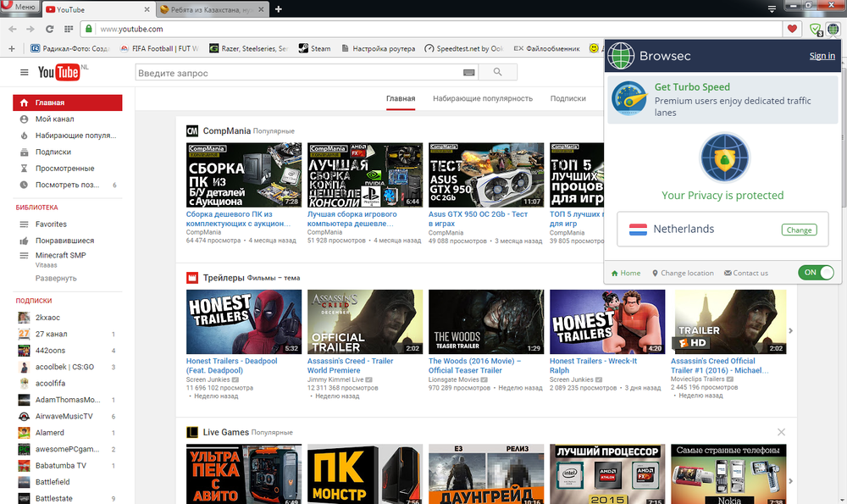Show more Live Games with right arrow
Image resolution: width=847 pixels, height=504 pixels.
click(x=791, y=481)
